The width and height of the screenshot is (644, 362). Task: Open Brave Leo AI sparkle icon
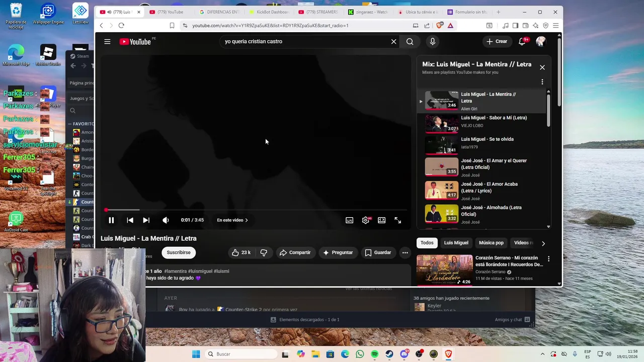tap(535, 26)
